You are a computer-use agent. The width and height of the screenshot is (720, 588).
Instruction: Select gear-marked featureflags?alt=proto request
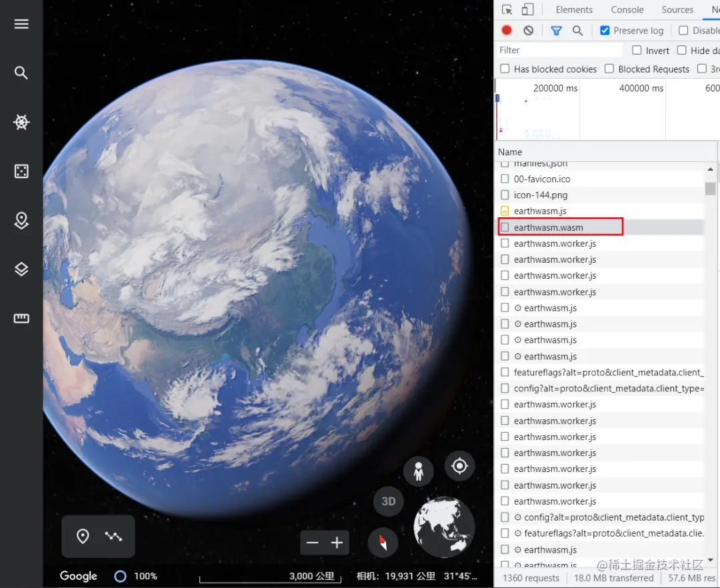pyautogui.click(x=600, y=533)
